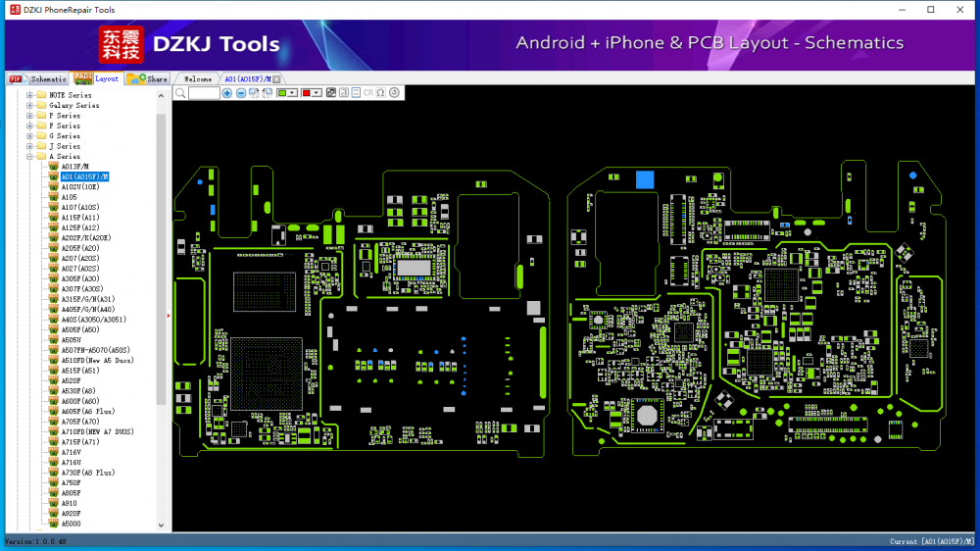Expand the J Series folder
The height and width of the screenshot is (551, 980).
(x=29, y=146)
